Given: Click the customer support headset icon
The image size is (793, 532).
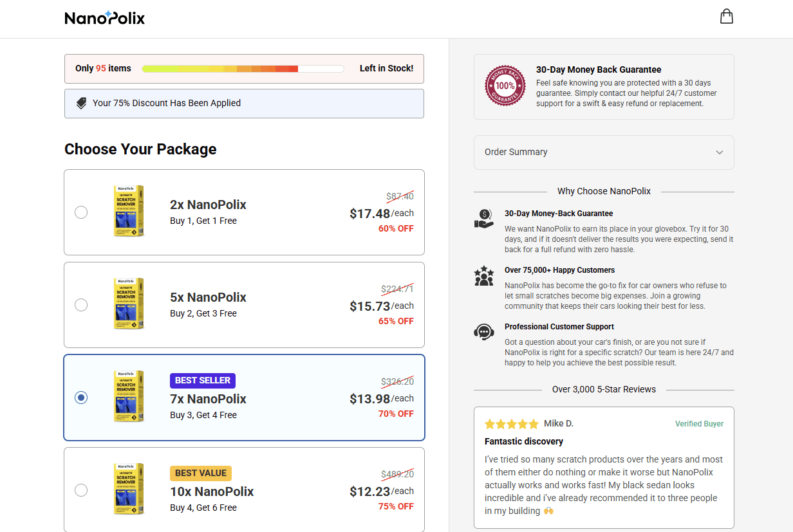Looking at the screenshot, I should click(x=483, y=332).
